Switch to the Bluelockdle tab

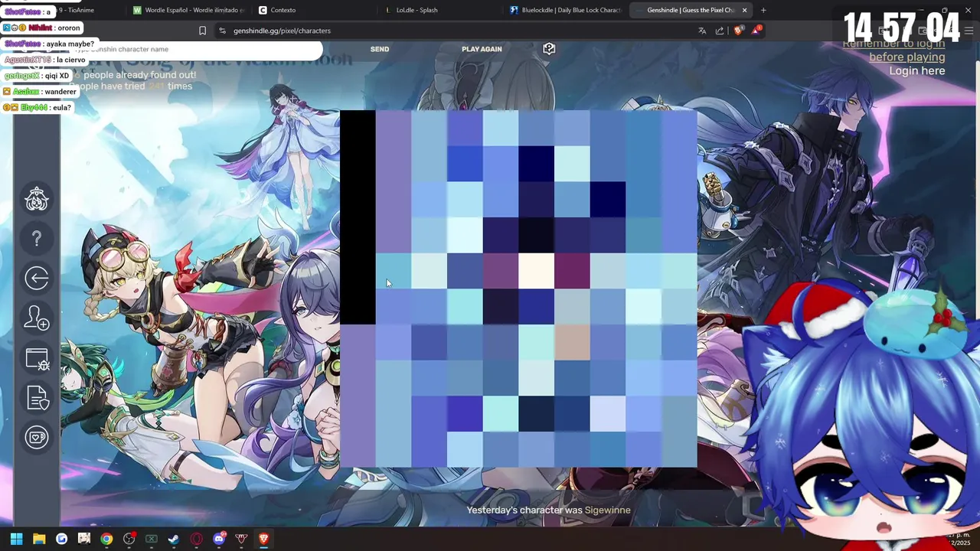click(x=565, y=10)
